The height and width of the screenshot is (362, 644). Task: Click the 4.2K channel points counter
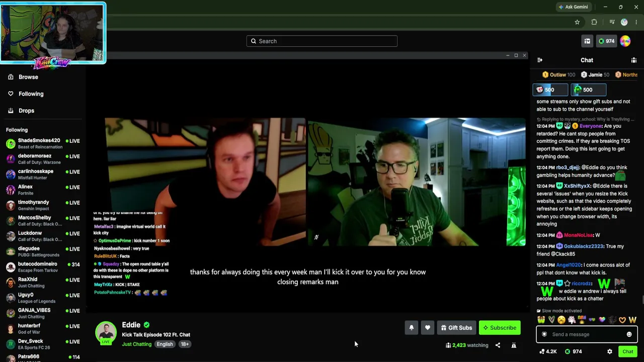pyautogui.click(x=547, y=351)
